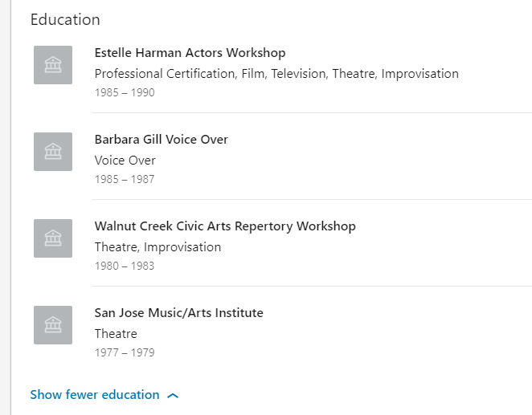Viewport: 532px width, 415px height.
Task: Click the Walnut Creek Civic Arts school icon
Action: (53, 238)
